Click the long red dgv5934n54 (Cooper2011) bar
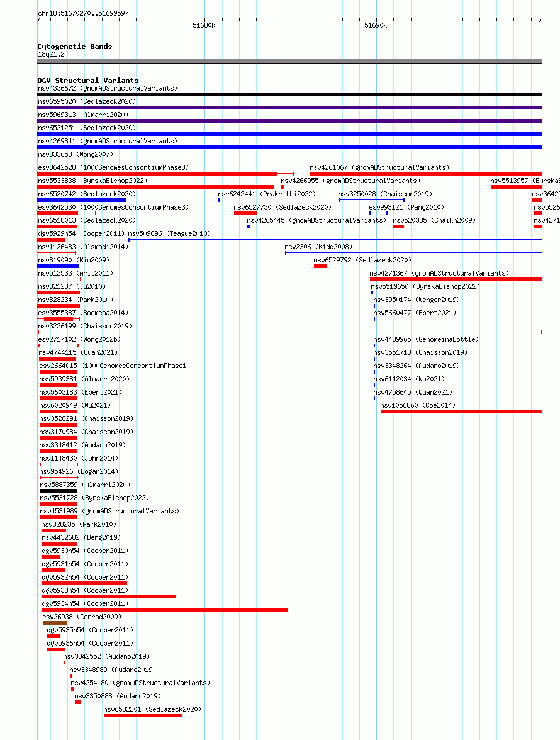The height and width of the screenshot is (740, 560). click(165, 610)
